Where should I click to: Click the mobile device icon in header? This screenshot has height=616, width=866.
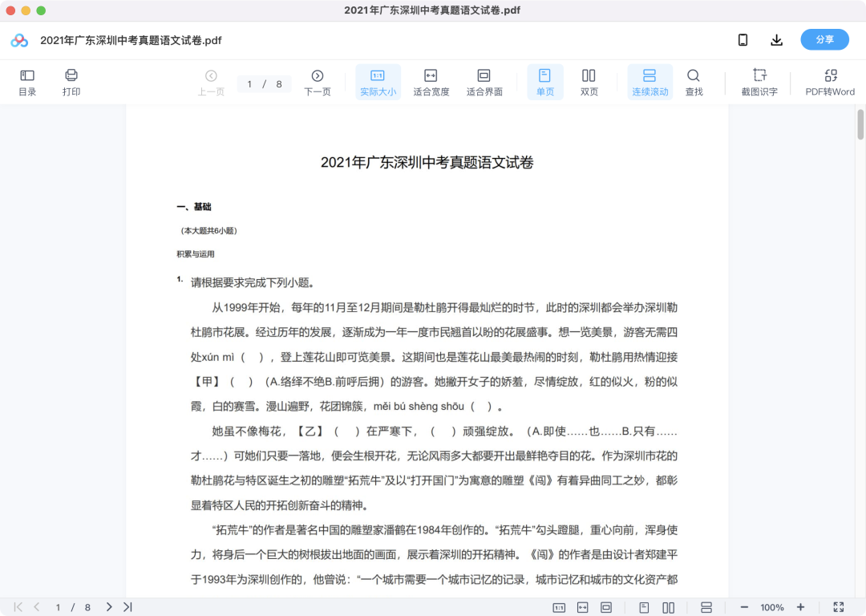[743, 40]
